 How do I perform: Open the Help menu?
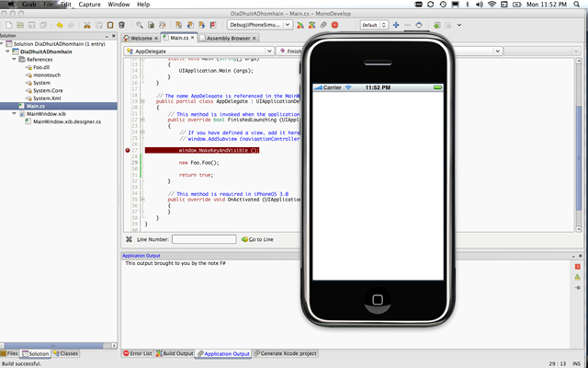143,5
